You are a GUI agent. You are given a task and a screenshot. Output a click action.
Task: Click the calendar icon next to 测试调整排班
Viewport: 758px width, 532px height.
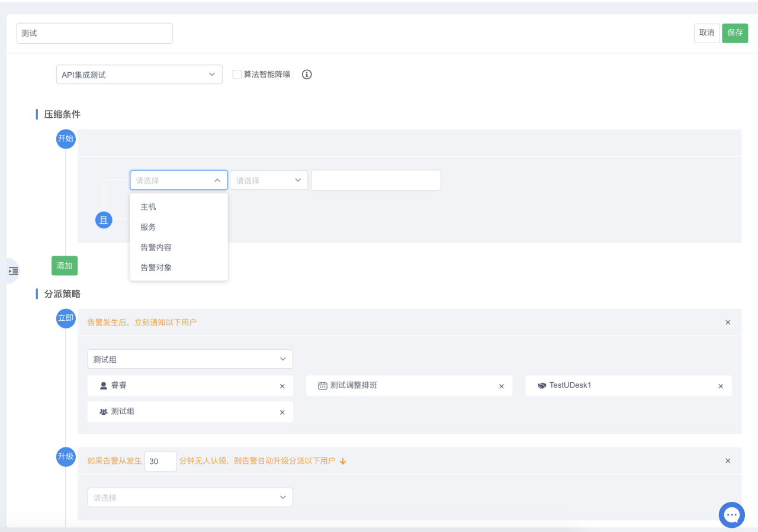tap(323, 386)
